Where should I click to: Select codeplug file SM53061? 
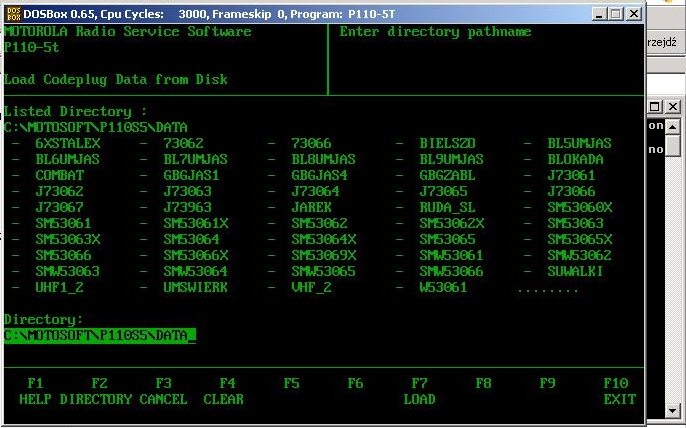pos(63,223)
